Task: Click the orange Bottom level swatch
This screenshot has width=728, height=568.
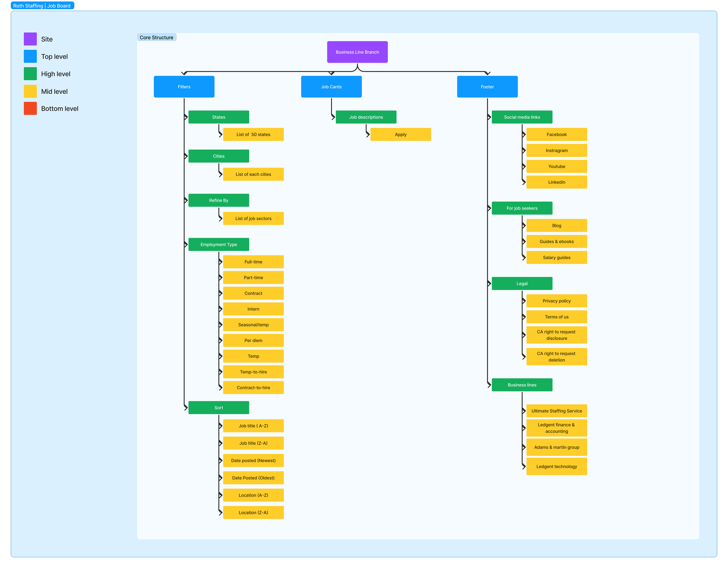Action: (x=30, y=108)
